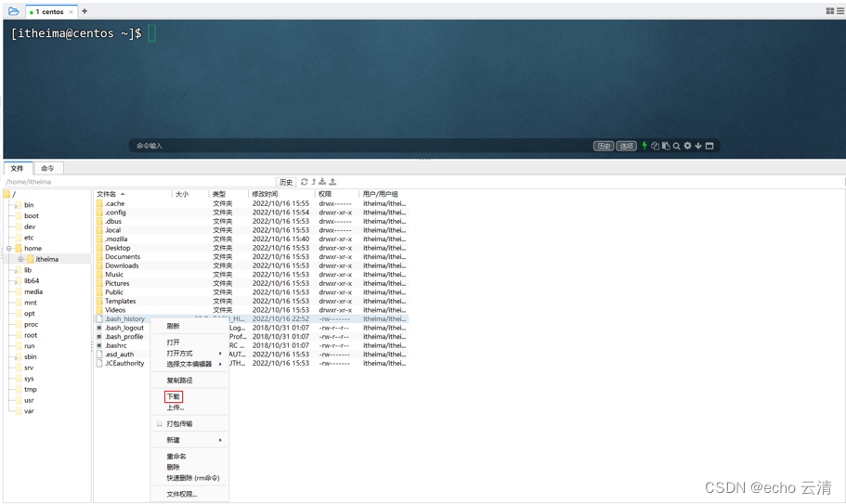The width and height of the screenshot is (846, 504).
Task: Expand 打开方式 submenu
Action: (189, 353)
